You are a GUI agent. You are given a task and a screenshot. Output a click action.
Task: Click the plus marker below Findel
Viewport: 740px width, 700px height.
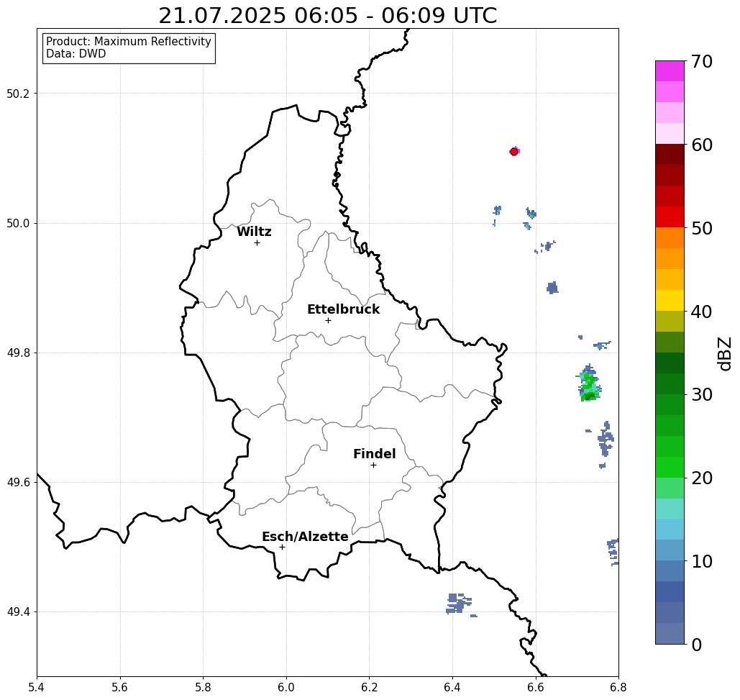click(x=373, y=465)
